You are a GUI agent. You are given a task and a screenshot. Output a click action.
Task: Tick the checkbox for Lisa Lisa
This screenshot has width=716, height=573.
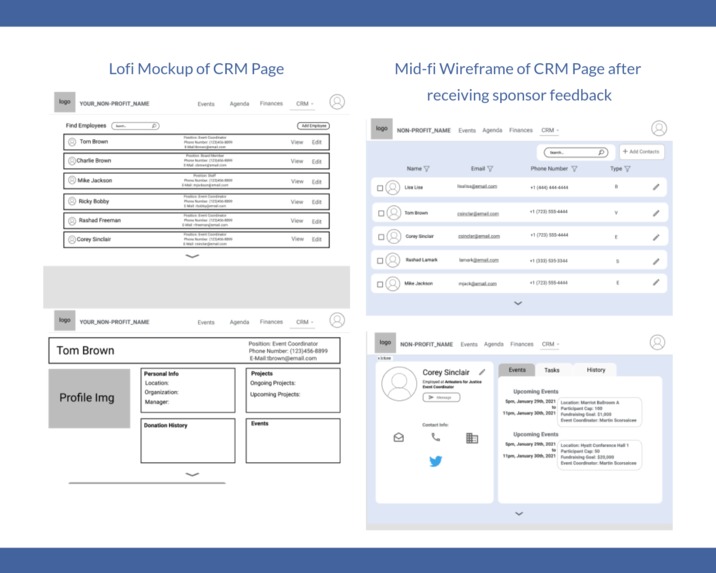coord(380,188)
